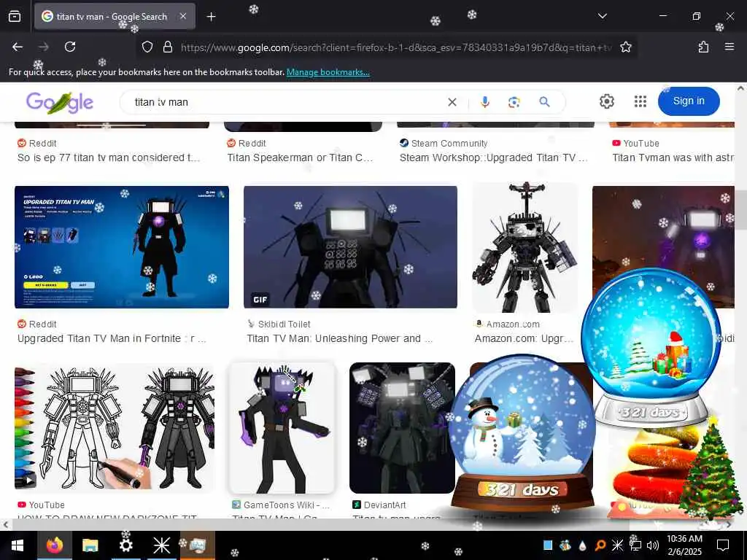Screen dimensions: 747x560
Task: Open the clock showing 10:36 AM
Action: click(684, 545)
